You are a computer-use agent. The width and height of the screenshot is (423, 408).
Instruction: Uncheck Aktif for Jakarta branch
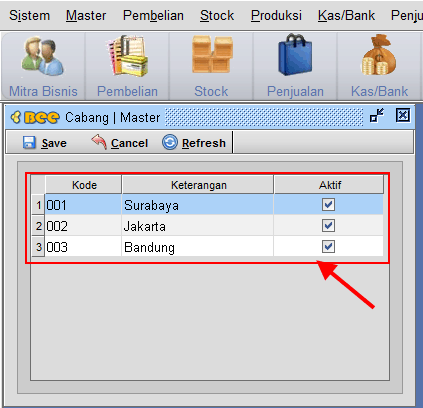(x=328, y=226)
